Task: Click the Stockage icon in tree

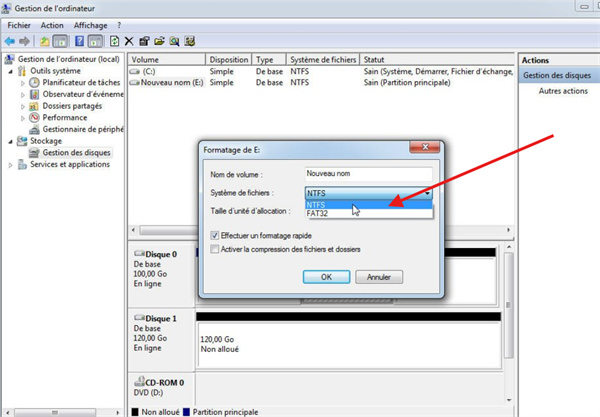Action: [x=22, y=141]
